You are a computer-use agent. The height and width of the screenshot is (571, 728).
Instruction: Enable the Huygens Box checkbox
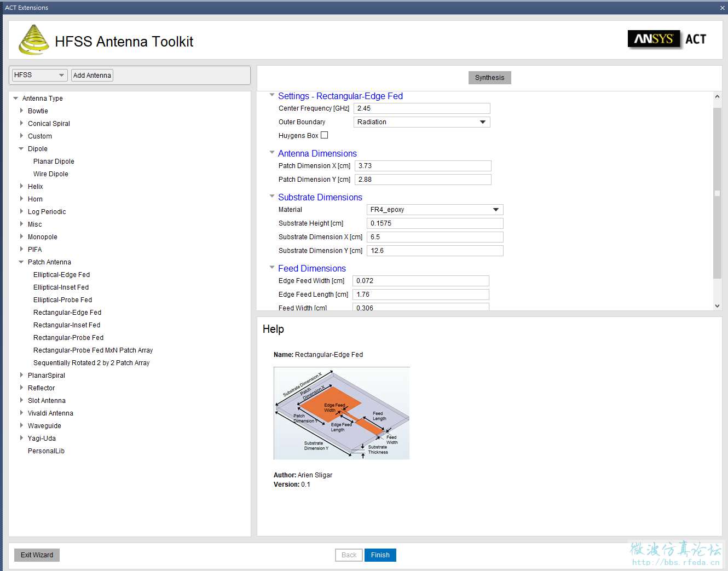coord(325,135)
